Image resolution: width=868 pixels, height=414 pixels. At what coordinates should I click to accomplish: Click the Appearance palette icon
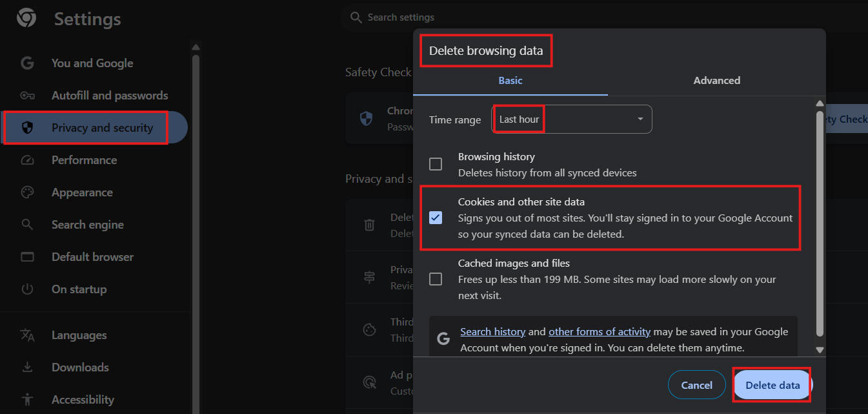tap(27, 192)
